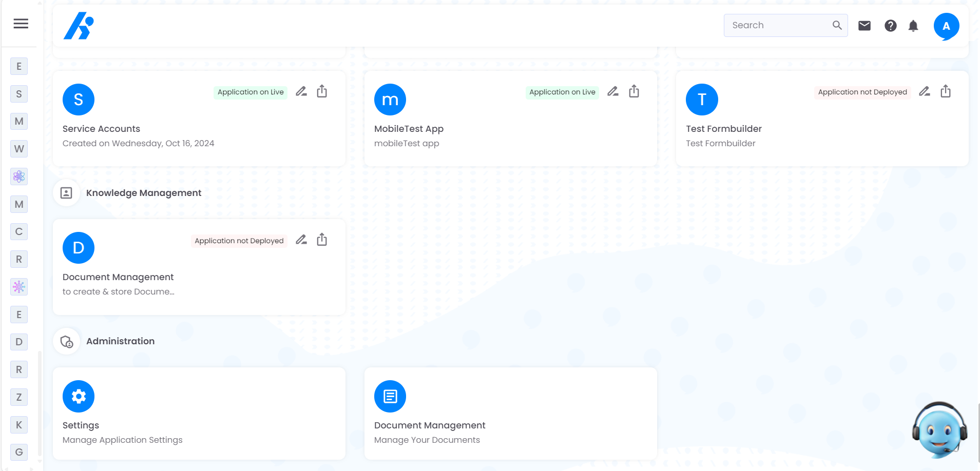The height and width of the screenshot is (471, 980).
Task: Edit the Service Accounts application
Action: 301,92
